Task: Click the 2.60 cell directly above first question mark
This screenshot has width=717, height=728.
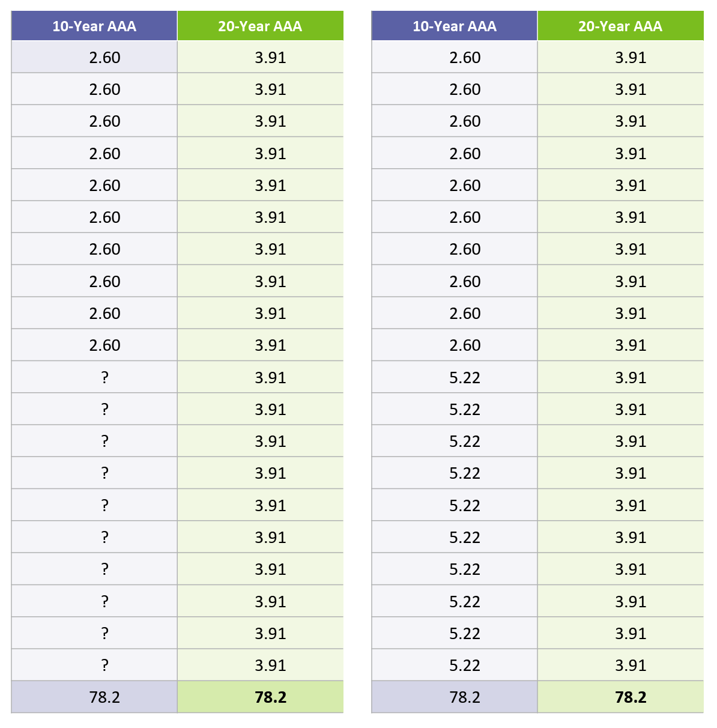Action: (x=105, y=345)
